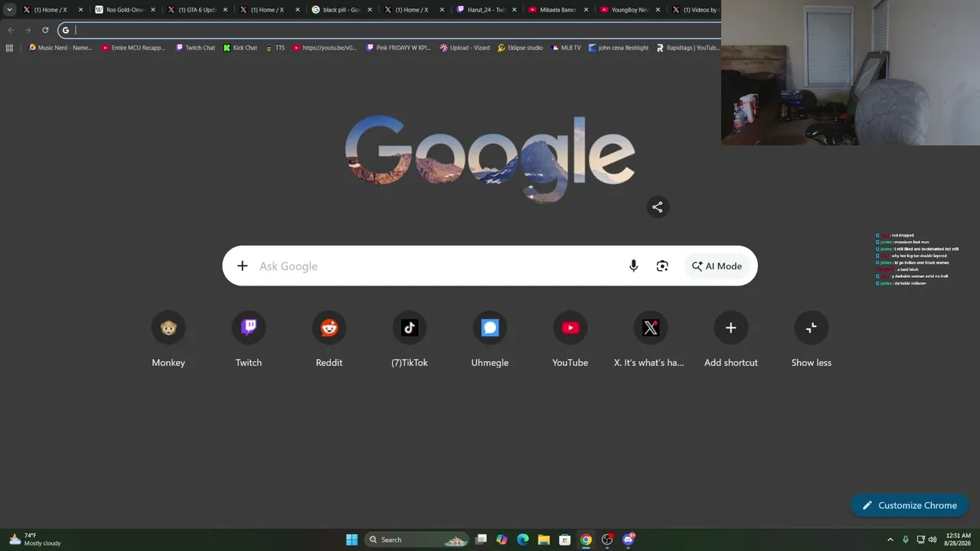Reload the current page

[x=45, y=30]
